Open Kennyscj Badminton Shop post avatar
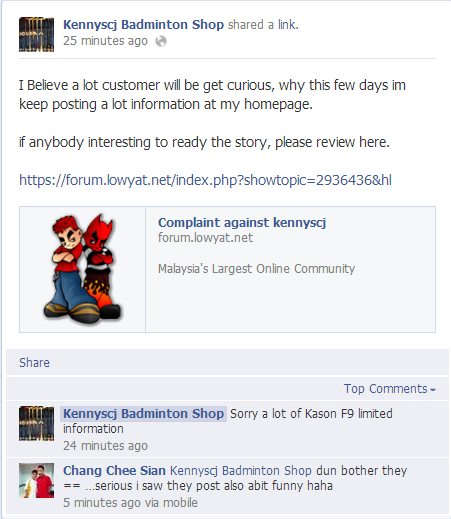The height and width of the screenshot is (519, 451). [x=36, y=34]
